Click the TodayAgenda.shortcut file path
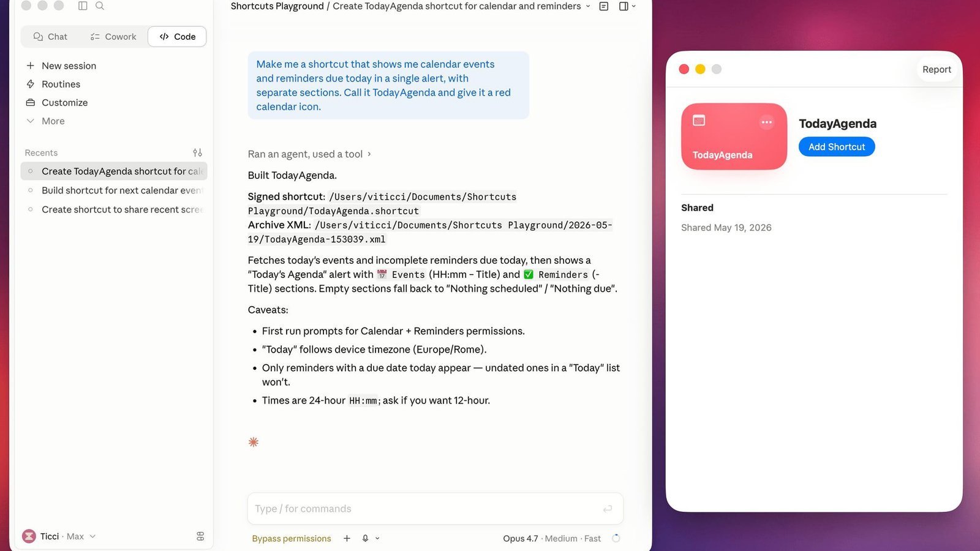 pyautogui.click(x=382, y=204)
